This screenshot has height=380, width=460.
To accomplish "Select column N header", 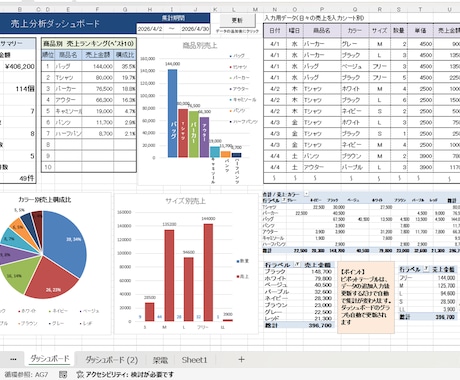I will [275, 10].
